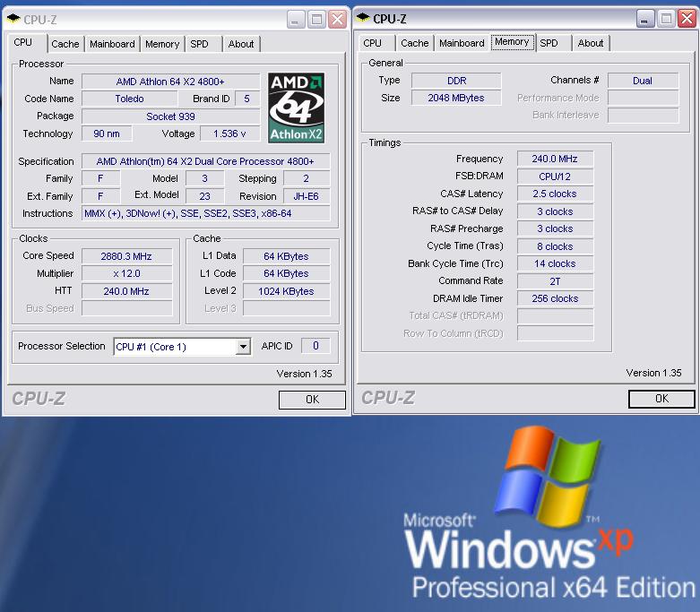
Task: Open the Processor Selection dropdown arrow
Action: [243, 347]
